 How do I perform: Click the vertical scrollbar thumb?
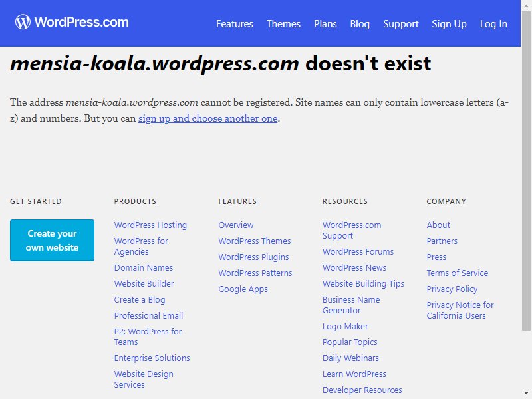click(x=526, y=171)
